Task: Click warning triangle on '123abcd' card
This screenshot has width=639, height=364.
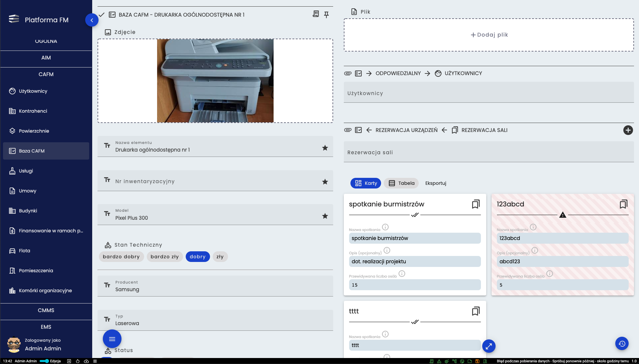Action: [563, 215]
